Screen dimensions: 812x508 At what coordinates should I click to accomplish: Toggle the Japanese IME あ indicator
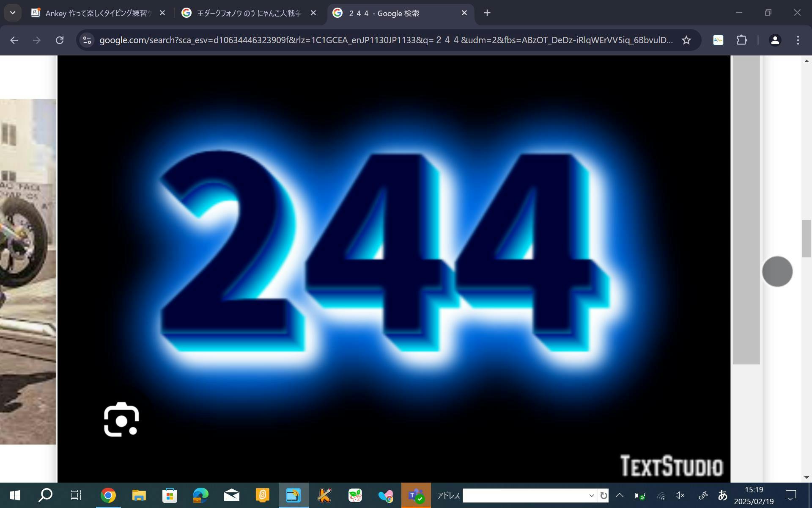coord(722,495)
